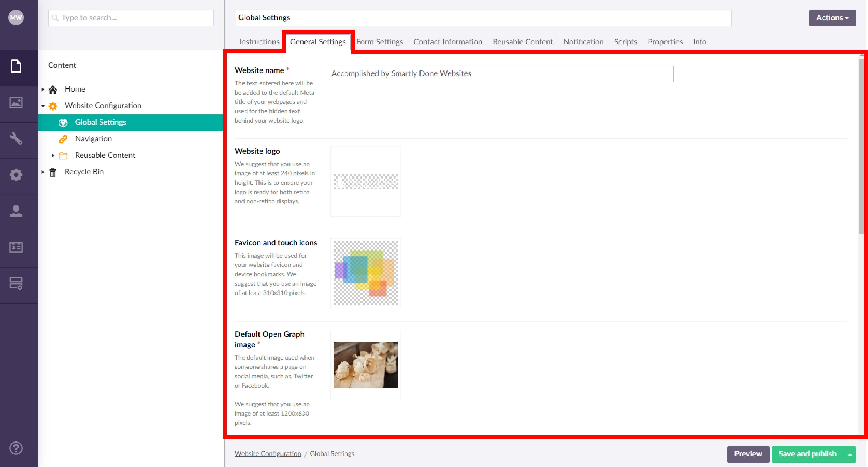868x467 pixels.
Task: Open the Scripts tab
Action: [x=625, y=42]
